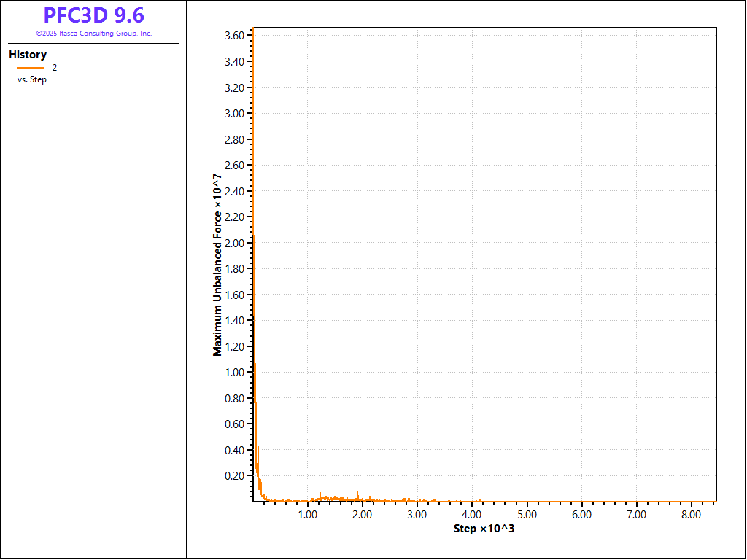
Task: Click the orange line swatch in legend
Action: 30,68
